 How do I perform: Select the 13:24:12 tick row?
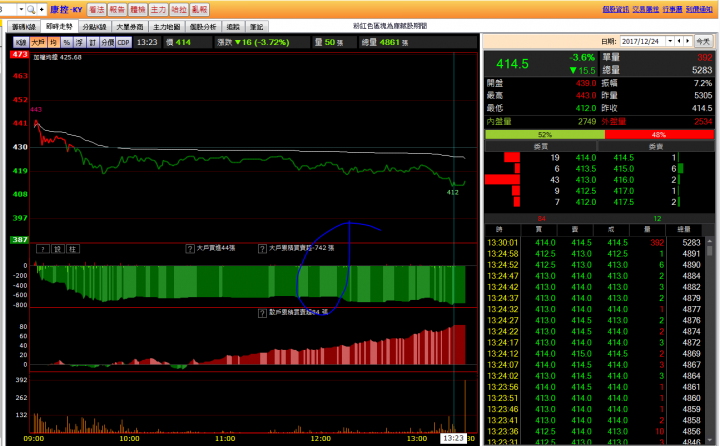[x=594, y=354]
